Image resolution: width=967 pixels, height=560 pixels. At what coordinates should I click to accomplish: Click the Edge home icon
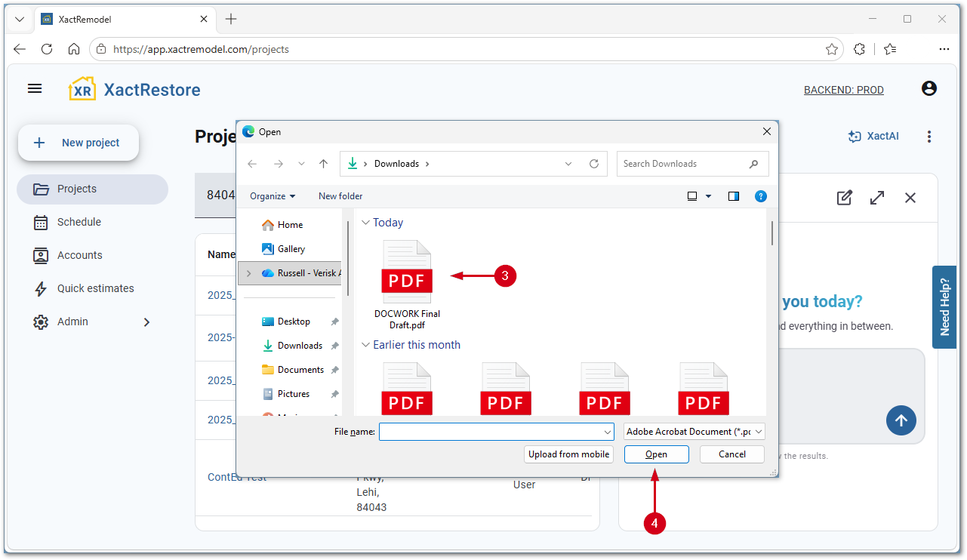74,49
